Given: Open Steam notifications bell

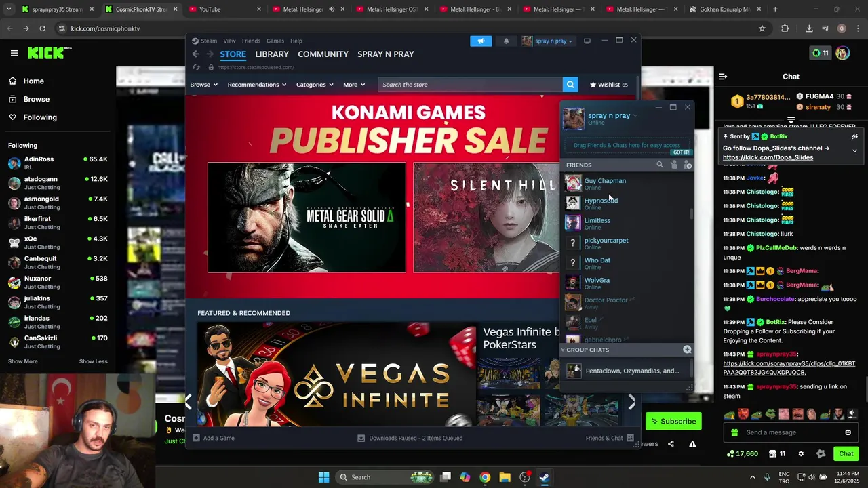Looking at the screenshot, I should (506, 41).
